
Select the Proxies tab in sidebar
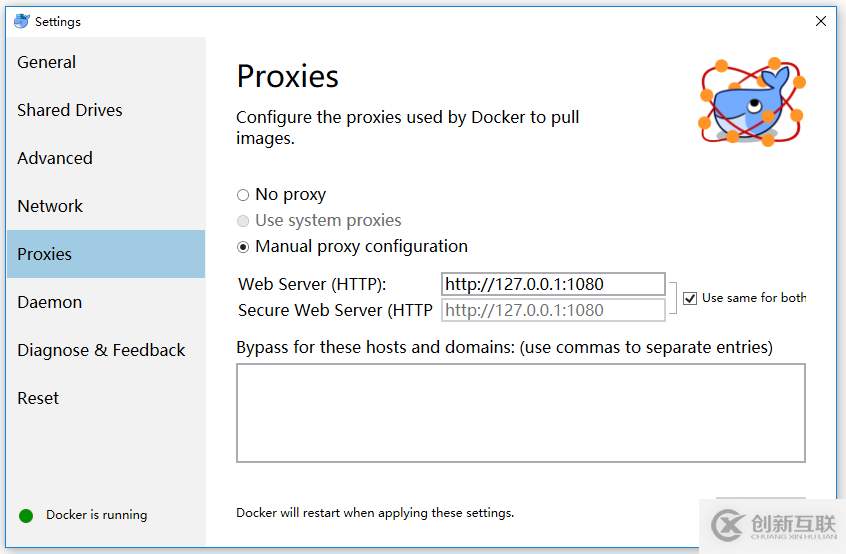coord(45,254)
